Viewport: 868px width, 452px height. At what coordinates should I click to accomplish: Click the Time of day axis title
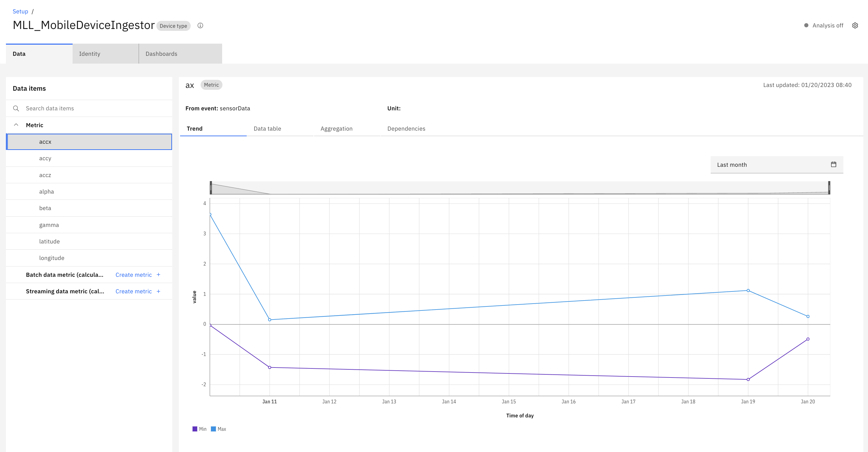point(520,416)
